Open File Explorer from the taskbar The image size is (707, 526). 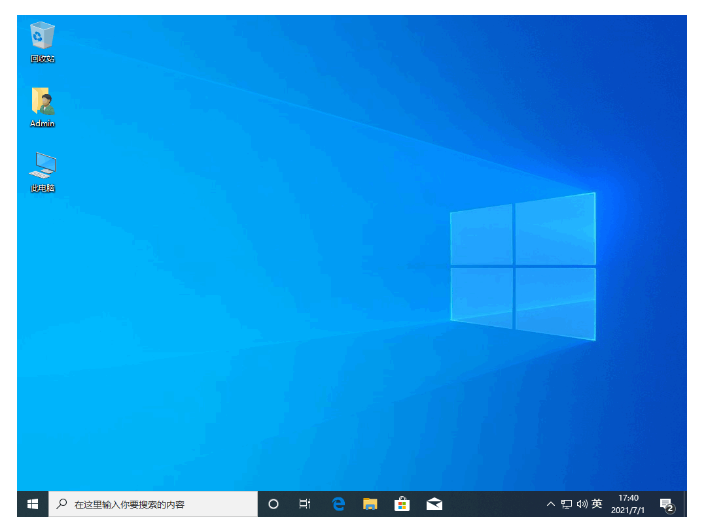[370, 504]
